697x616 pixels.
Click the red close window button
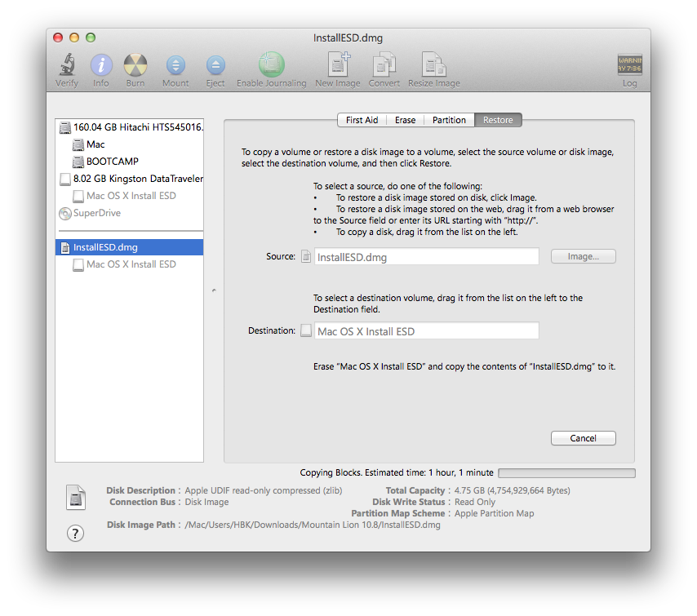click(58, 38)
